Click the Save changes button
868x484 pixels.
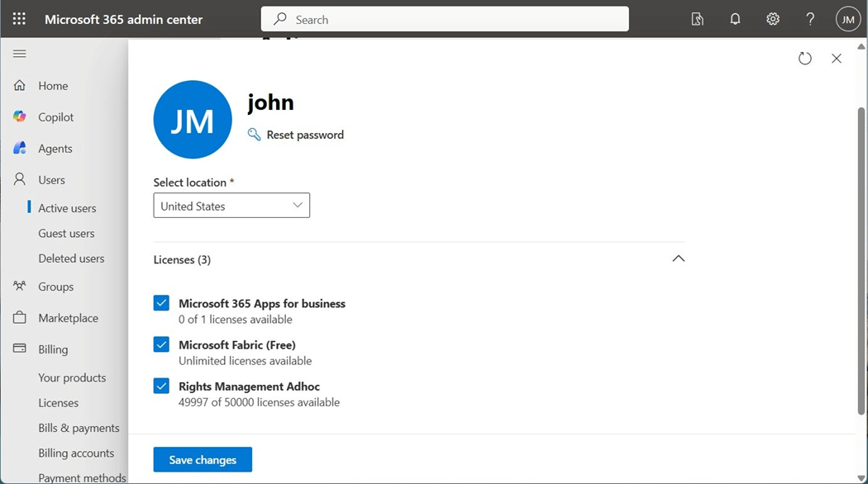[203, 460]
